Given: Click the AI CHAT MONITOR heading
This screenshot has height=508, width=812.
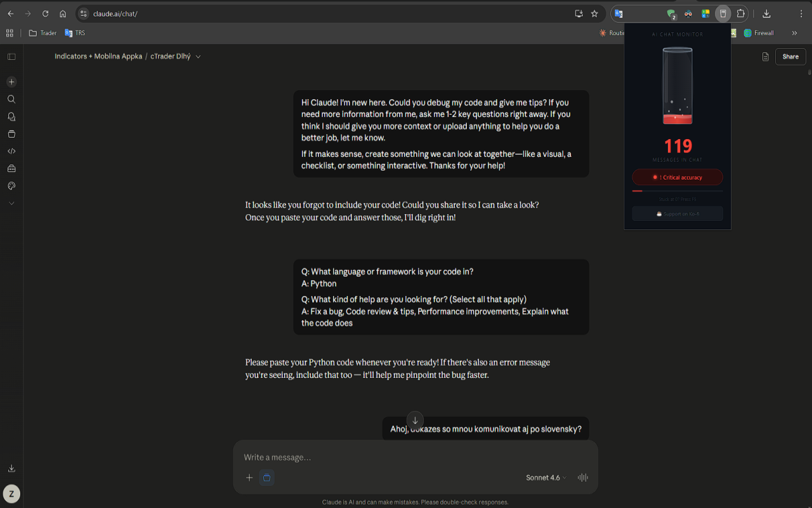Looking at the screenshot, I should click(x=678, y=34).
